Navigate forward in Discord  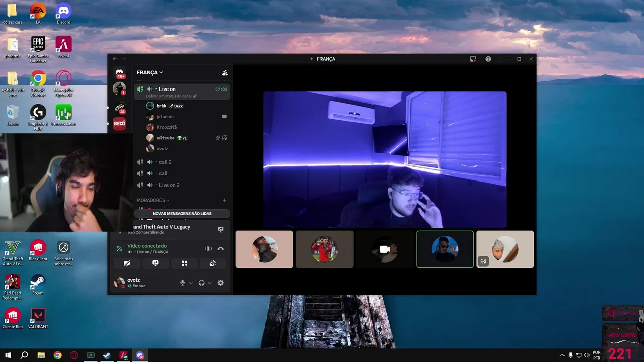123,59
